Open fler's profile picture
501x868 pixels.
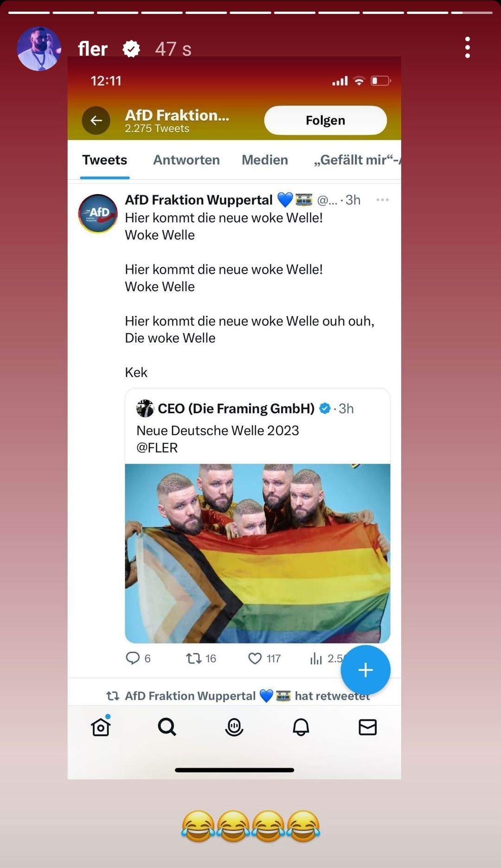(39, 48)
